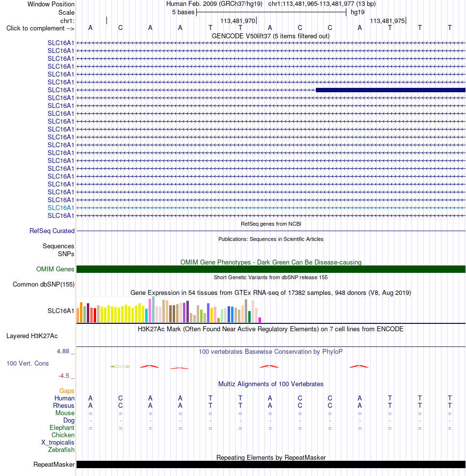This screenshot has width=466, height=476.
Task: Click the Layered H3K27Ac label
Action: [x=32, y=336]
